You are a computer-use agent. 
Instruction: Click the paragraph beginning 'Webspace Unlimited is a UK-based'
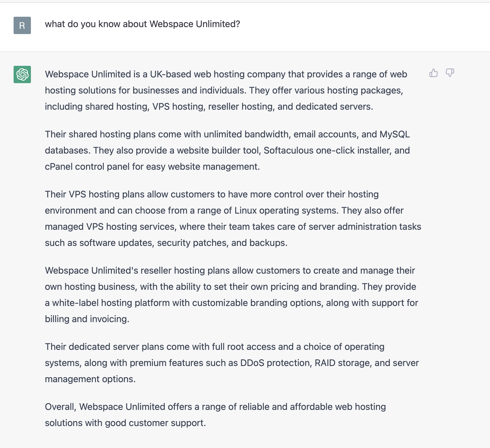click(225, 90)
